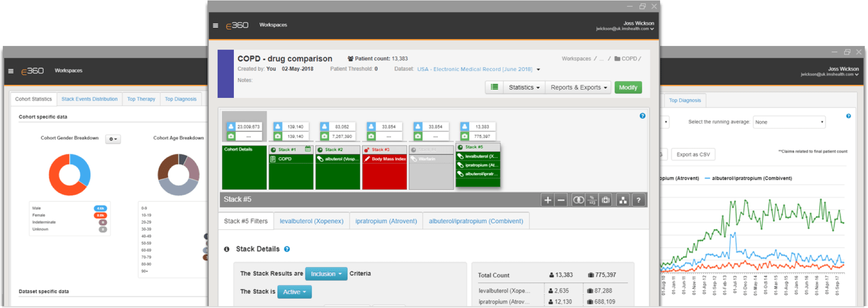Click the percentage/count display icon
The image size is (868, 308).
pos(592,200)
